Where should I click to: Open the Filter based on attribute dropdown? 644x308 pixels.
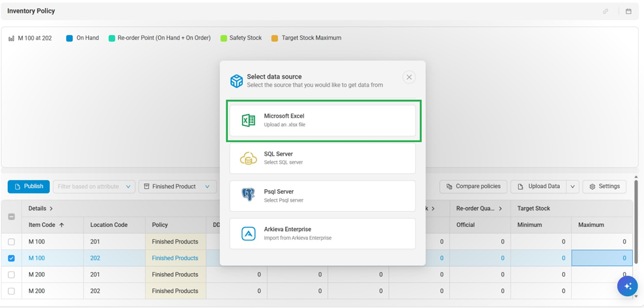[94, 187]
